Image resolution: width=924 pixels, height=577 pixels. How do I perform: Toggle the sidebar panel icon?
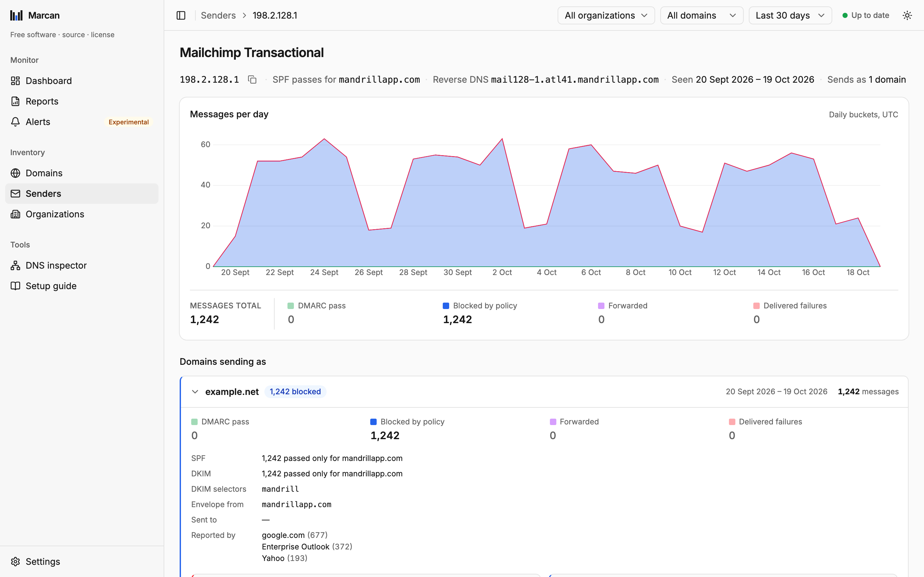click(181, 15)
